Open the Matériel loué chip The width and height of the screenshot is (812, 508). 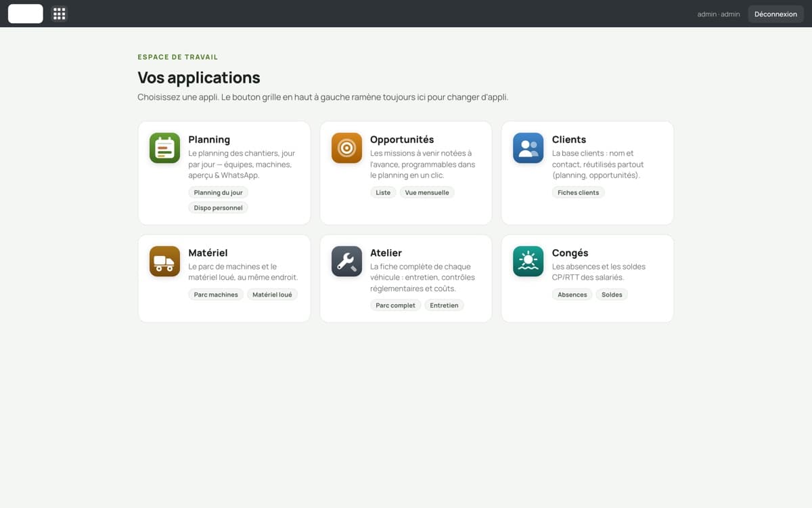point(272,295)
